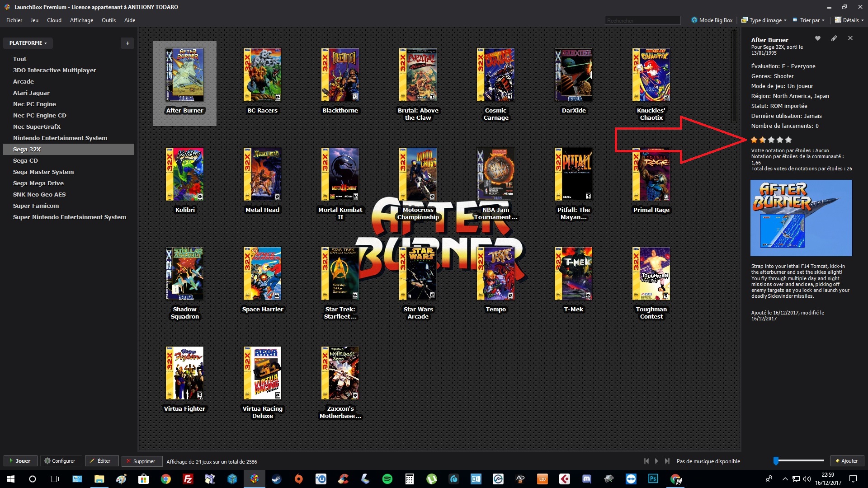This screenshot has width=868, height=488.
Task: Open Photoshop from the taskbar
Action: 653,479
